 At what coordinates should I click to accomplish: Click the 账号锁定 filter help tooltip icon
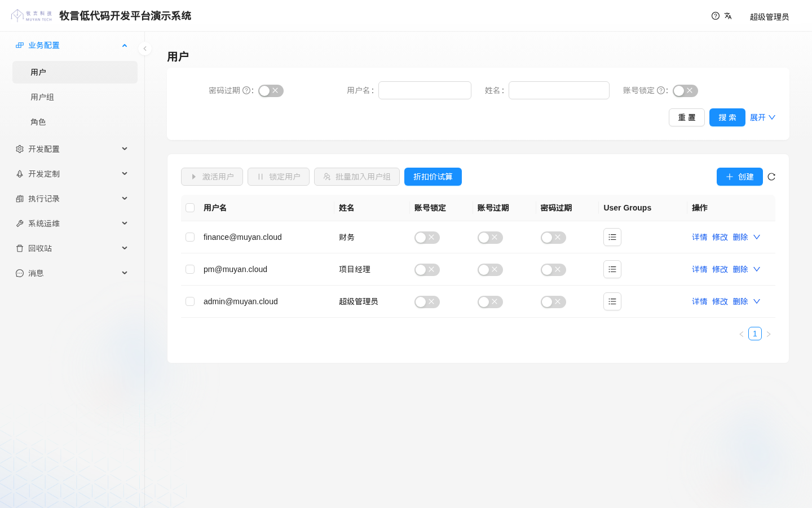coord(661,90)
